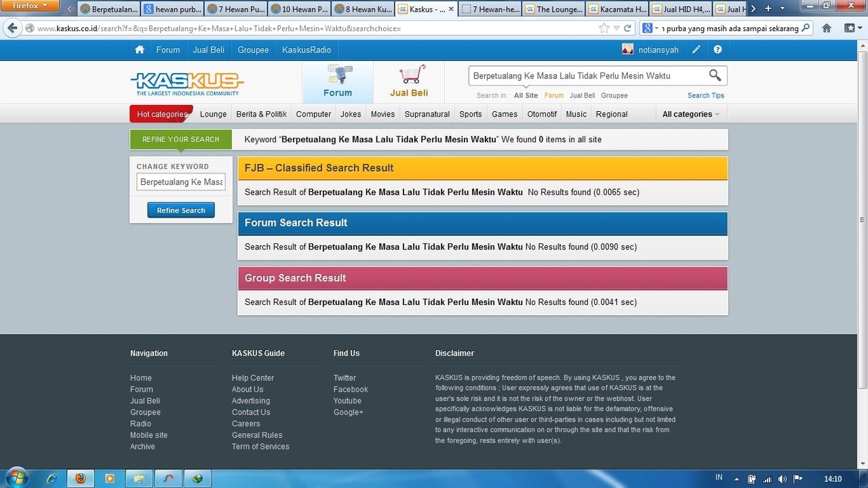868x488 pixels.
Task: Show hidden tray icons with the up arrow
Action: point(738,479)
